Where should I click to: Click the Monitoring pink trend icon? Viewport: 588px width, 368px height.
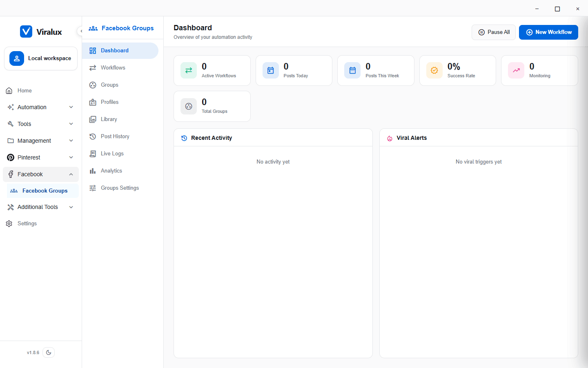pos(516,70)
